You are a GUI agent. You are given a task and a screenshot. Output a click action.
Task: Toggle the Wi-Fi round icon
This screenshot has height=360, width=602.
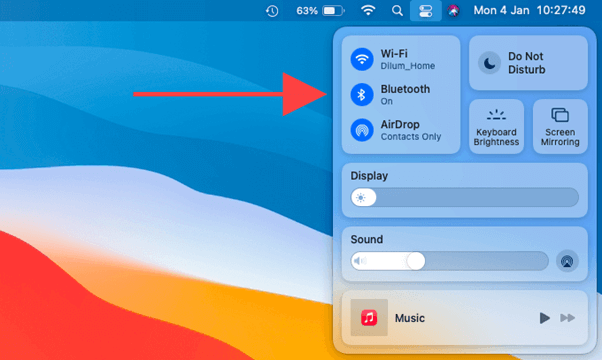click(x=362, y=59)
